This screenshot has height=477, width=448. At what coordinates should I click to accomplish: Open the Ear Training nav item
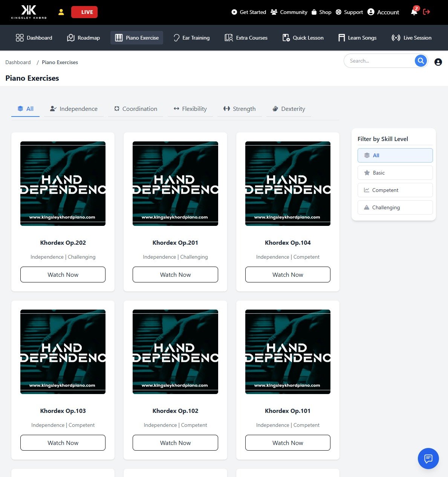(191, 38)
